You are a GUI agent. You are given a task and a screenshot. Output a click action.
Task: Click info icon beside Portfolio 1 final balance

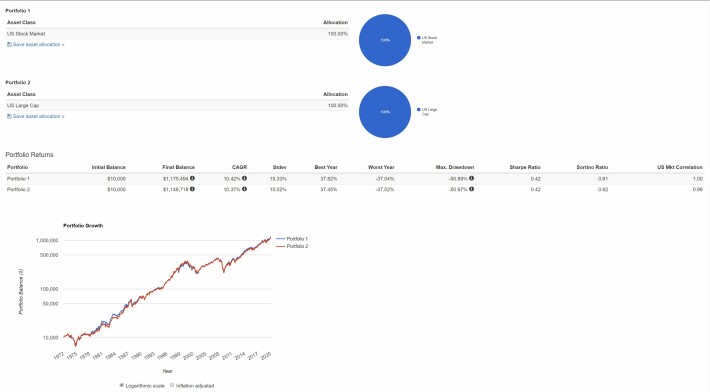192,178
